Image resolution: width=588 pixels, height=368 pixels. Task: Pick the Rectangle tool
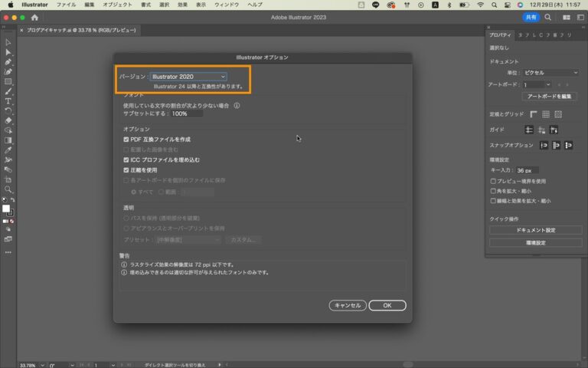(x=8, y=81)
